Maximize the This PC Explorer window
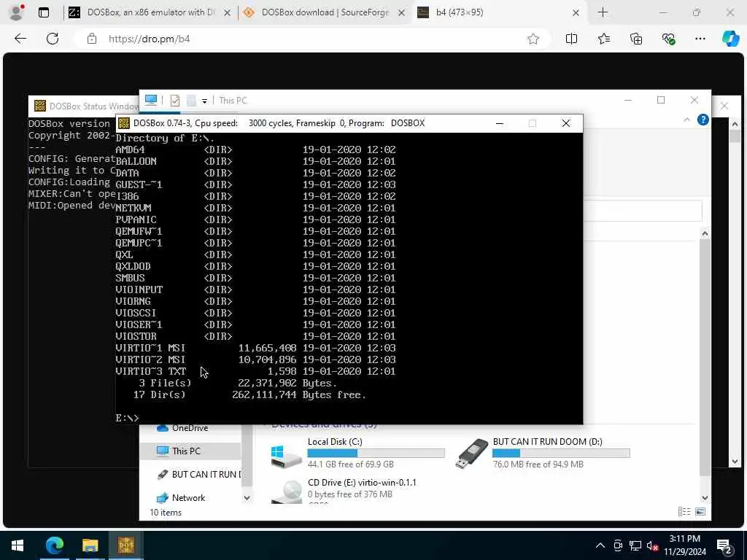Viewport: 747px width, 560px height. pos(661,100)
